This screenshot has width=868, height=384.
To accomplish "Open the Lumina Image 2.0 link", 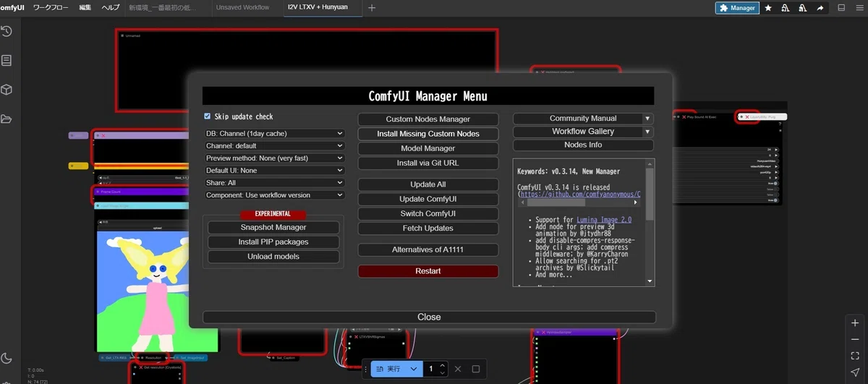I will pyautogui.click(x=604, y=219).
